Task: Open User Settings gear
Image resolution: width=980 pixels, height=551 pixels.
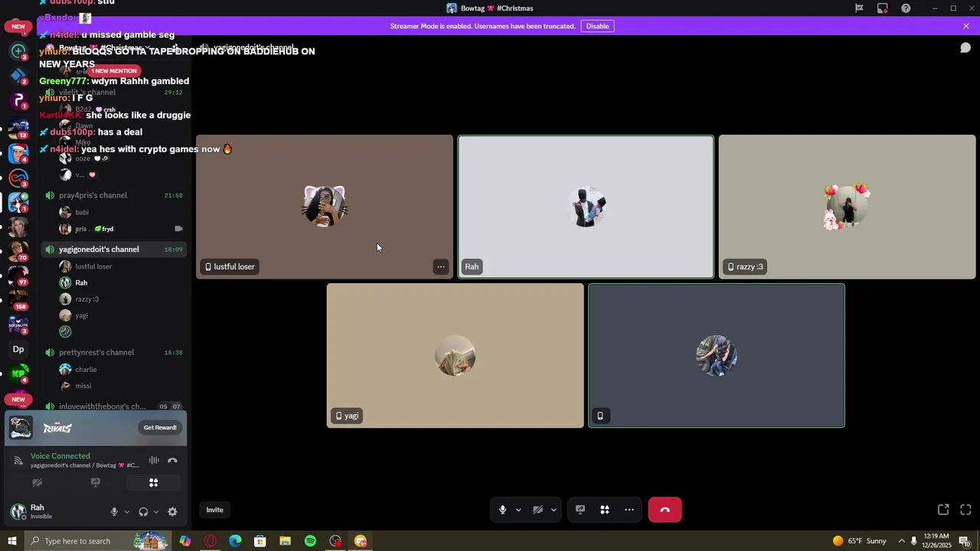Action: [x=172, y=512]
